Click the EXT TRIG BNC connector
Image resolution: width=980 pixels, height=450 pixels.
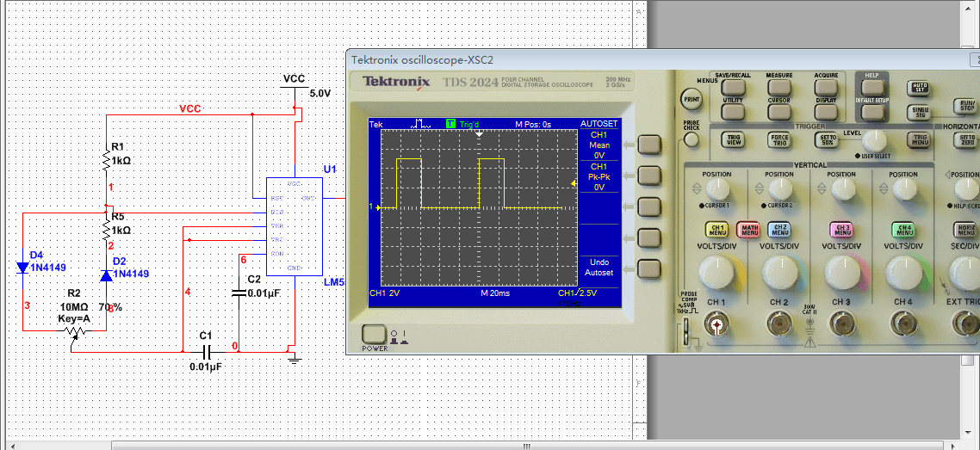pyautogui.click(x=965, y=324)
